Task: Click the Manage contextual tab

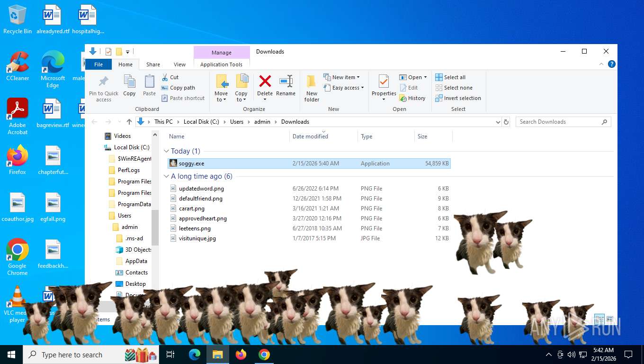Action: pos(222,53)
